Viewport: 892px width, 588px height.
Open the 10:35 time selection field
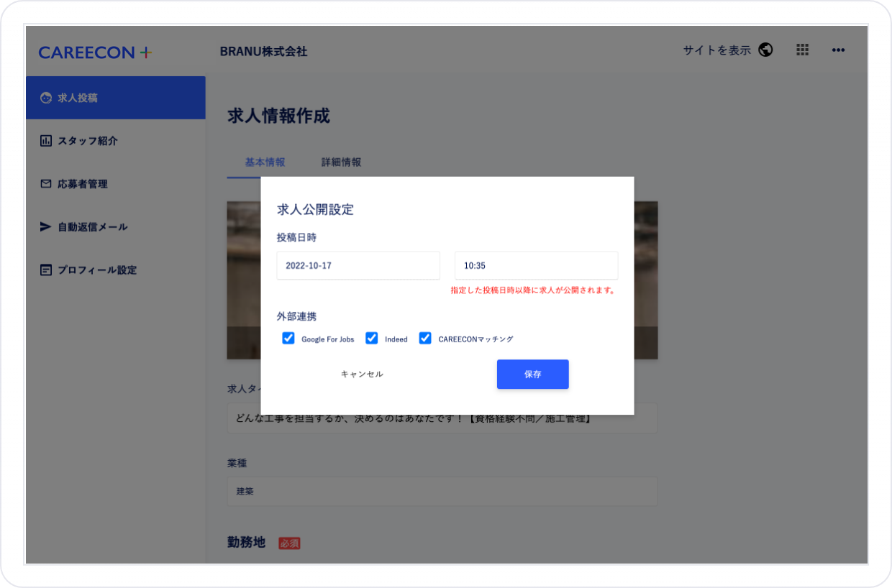click(536, 265)
